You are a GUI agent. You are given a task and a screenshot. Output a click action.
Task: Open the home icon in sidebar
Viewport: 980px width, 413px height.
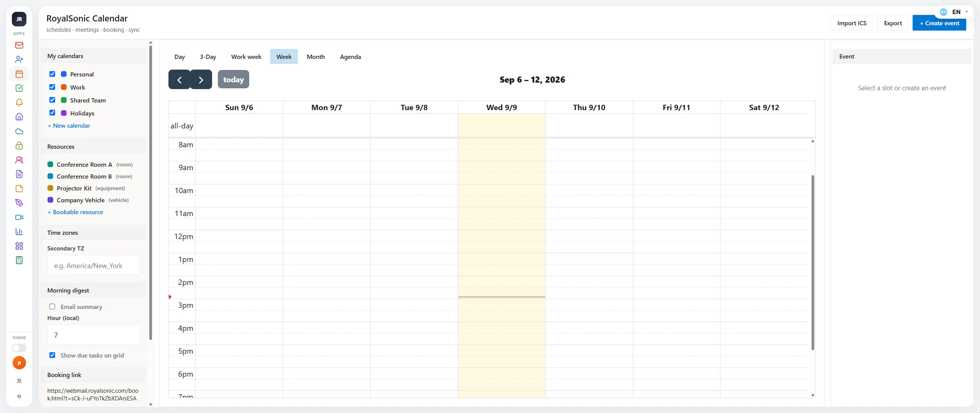[19, 117]
